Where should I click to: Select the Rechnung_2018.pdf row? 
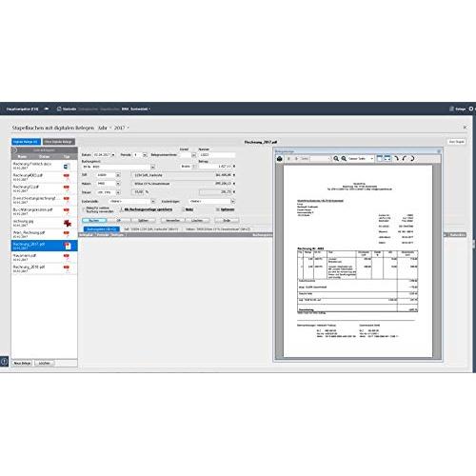[44, 268]
